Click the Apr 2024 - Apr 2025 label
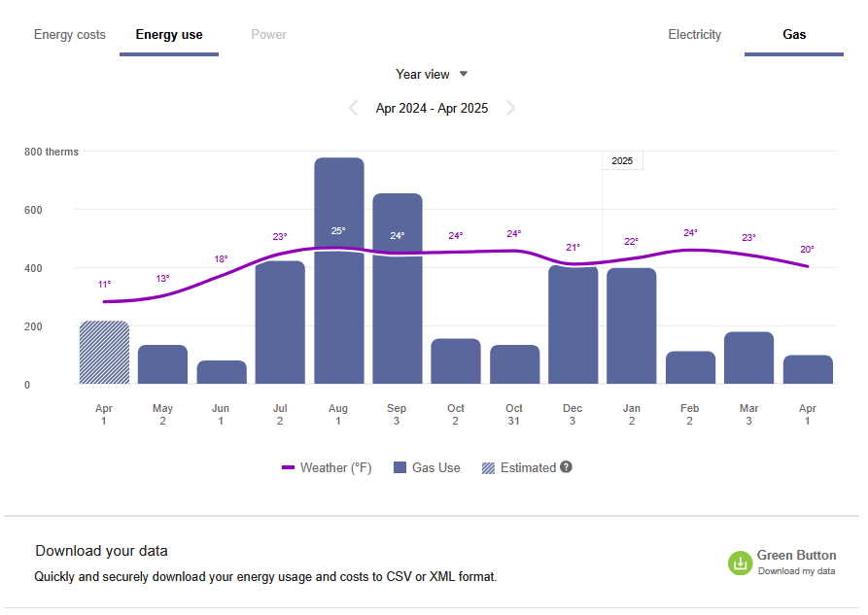The height and width of the screenshot is (615, 868). pyautogui.click(x=432, y=108)
